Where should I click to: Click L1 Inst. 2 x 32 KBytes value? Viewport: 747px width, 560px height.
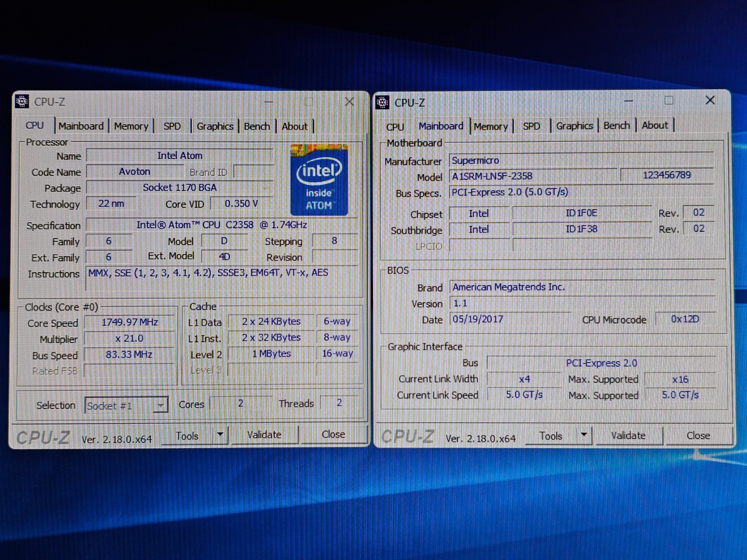[271, 337]
